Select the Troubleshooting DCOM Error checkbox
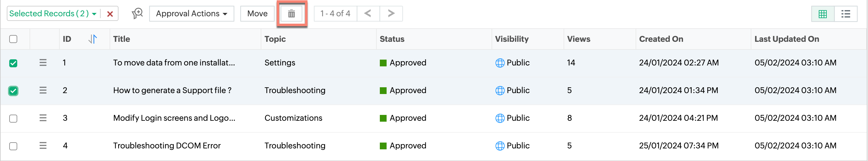868x161 pixels. pos(13,146)
